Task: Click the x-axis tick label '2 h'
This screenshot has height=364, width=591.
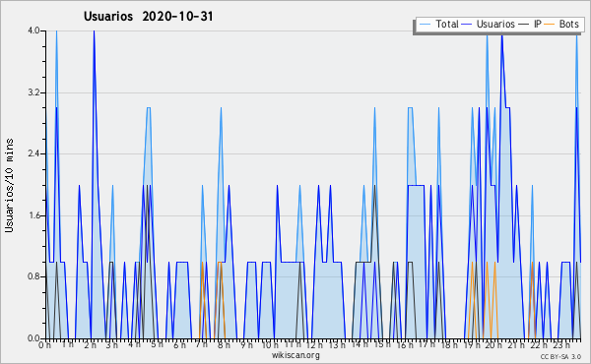Action: 90,344
